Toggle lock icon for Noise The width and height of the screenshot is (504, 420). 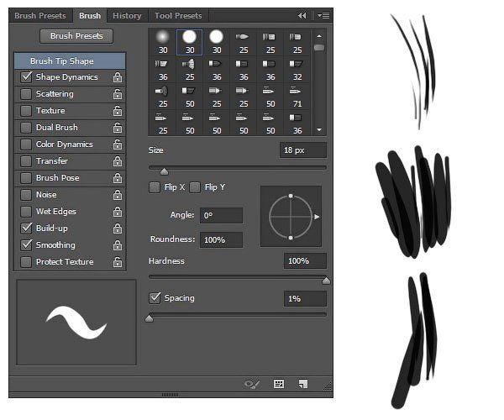click(118, 195)
